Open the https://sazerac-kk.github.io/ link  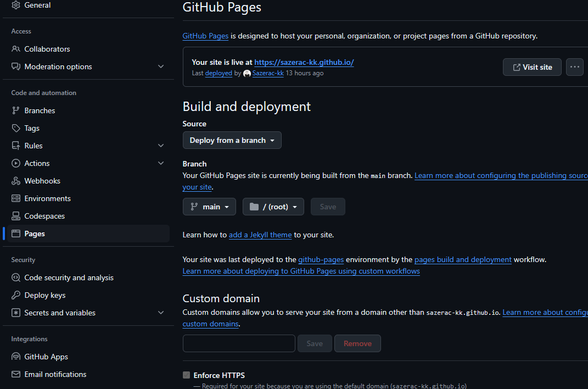point(304,62)
